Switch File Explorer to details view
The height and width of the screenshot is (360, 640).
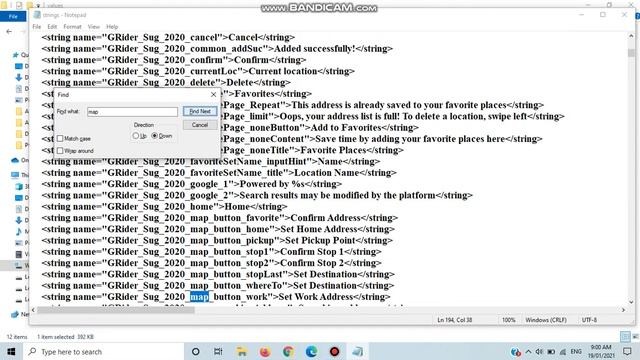pyautogui.click(x=625, y=337)
